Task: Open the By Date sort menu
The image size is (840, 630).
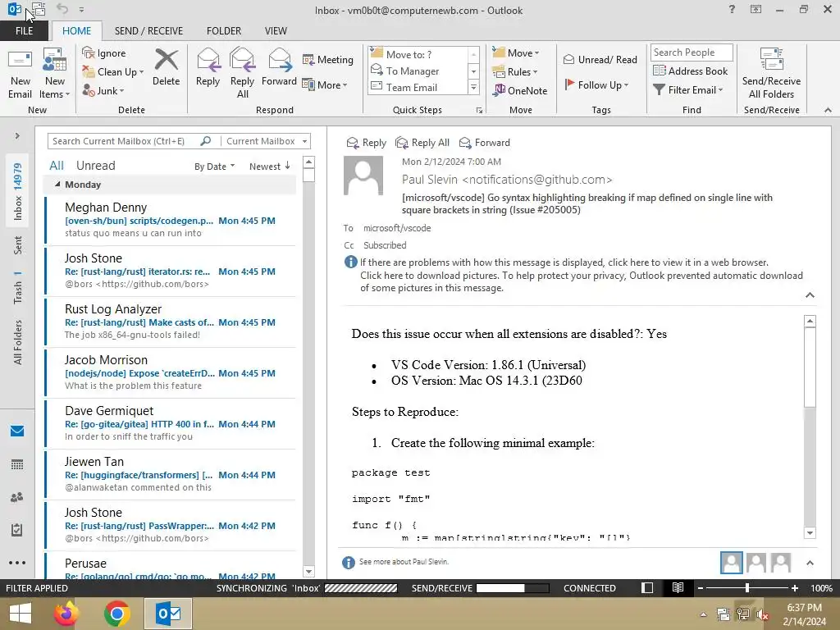Action: pos(214,167)
